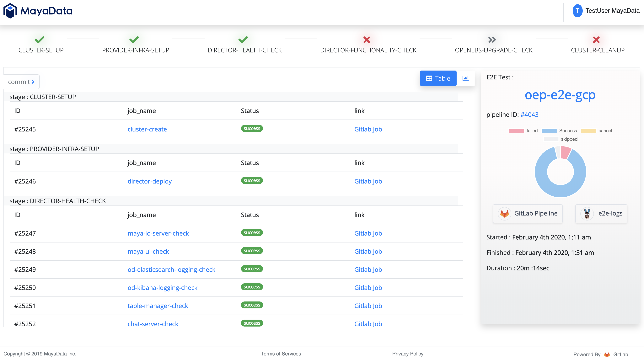Open Gitlab Job link for maya-io-server-check
Image resolution: width=644 pixels, height=362 pixels.
pos(368,233)
